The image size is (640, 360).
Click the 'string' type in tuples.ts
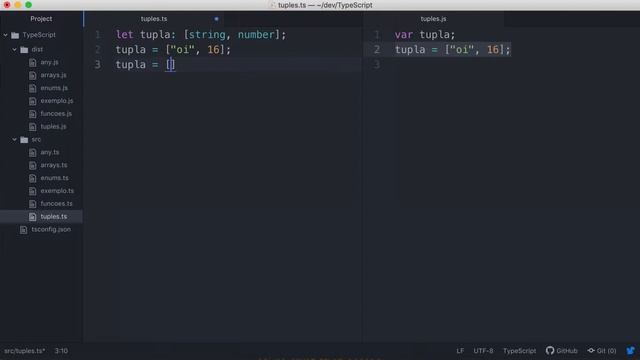click(207, 35)
